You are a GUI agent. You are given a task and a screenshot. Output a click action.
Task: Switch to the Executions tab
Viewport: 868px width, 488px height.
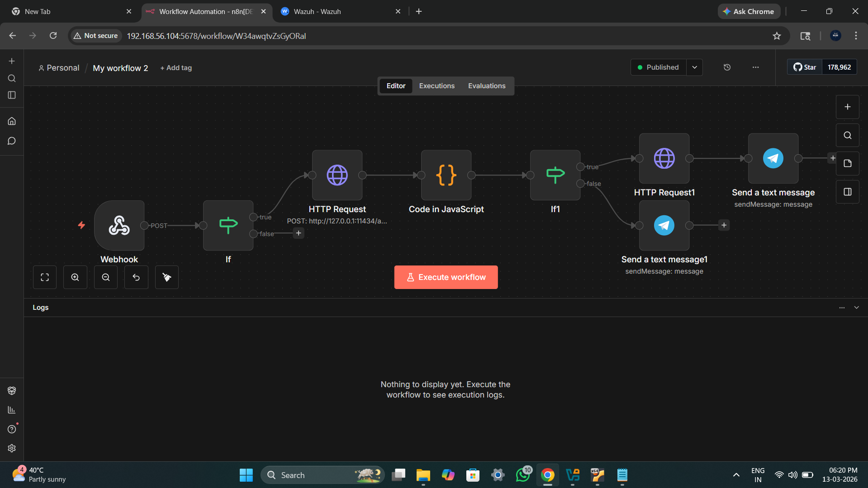point(436,86)
